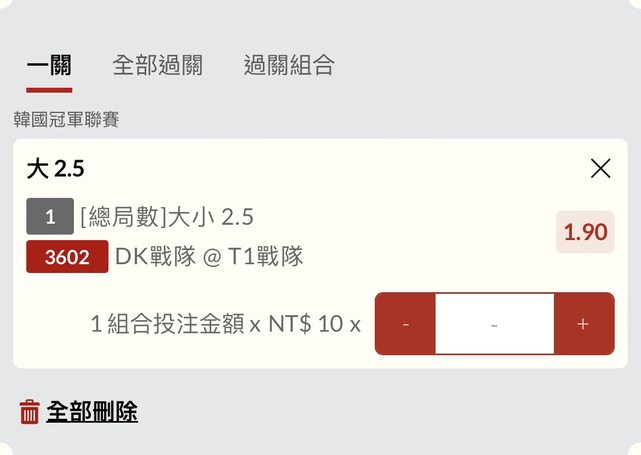Open the 過關組合 tab
Viewport: 641px width, 455px height.
(x=289, y=66)
